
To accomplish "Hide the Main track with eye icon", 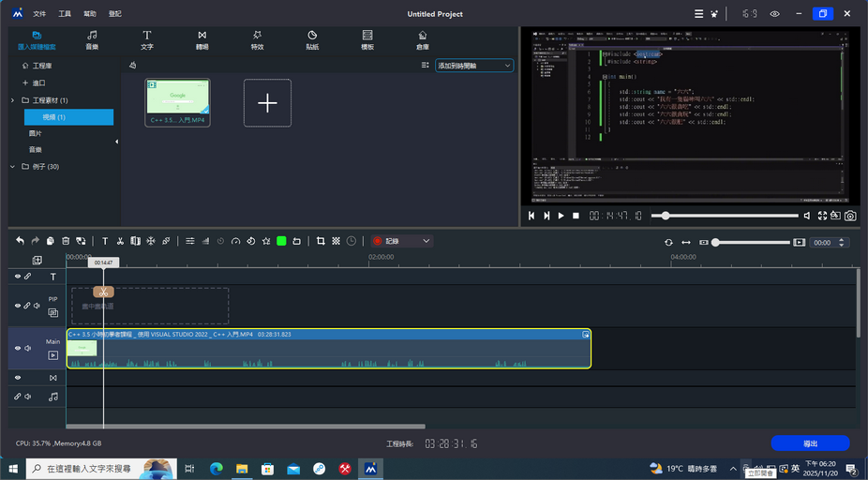I will (17, 348).
